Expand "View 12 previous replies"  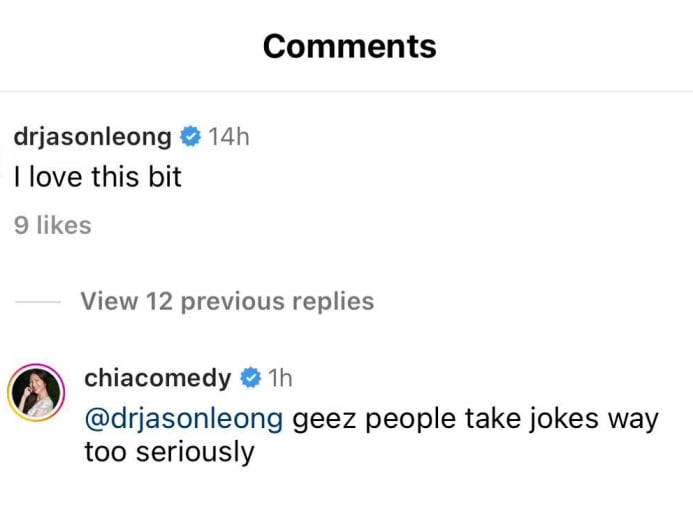point(227,301)
